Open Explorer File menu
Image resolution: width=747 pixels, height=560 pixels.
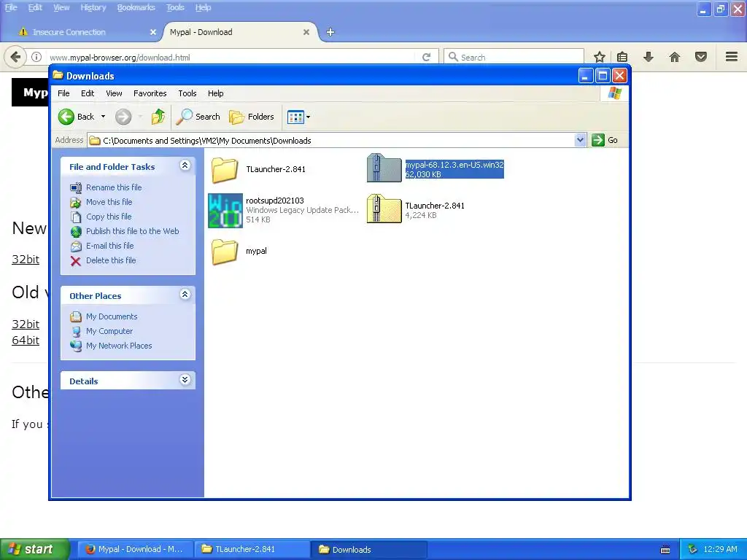click(x=63, y=93)
